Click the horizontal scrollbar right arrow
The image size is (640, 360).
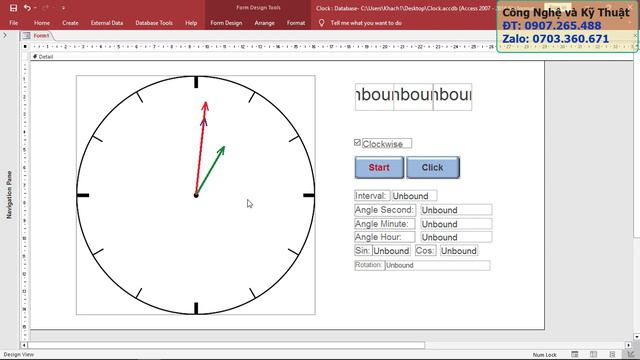point(629,345)
